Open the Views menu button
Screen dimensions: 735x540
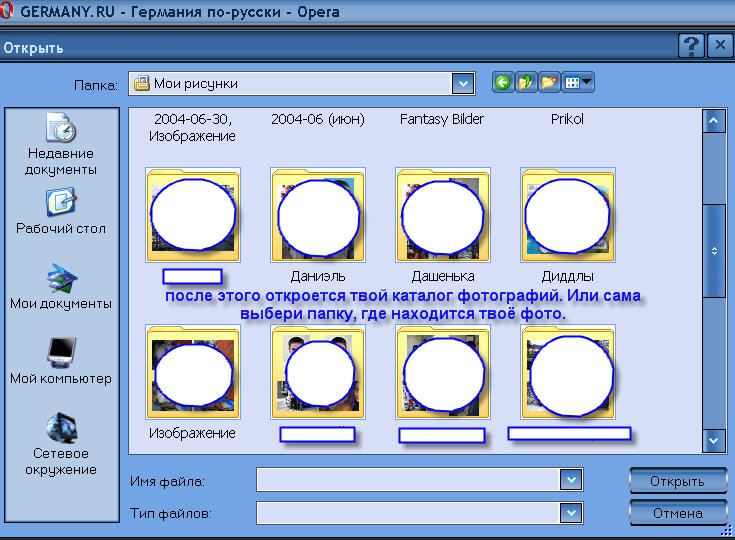[x=578, y=83]
